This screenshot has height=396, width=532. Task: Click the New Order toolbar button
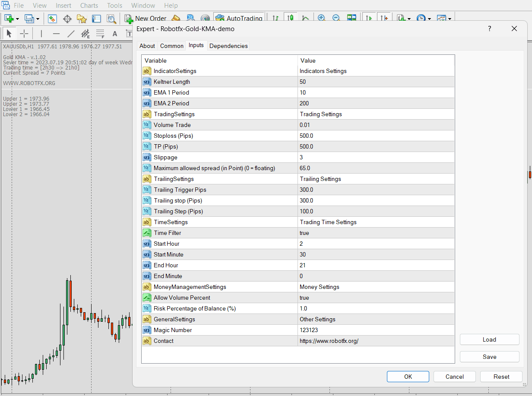point(146,19)
